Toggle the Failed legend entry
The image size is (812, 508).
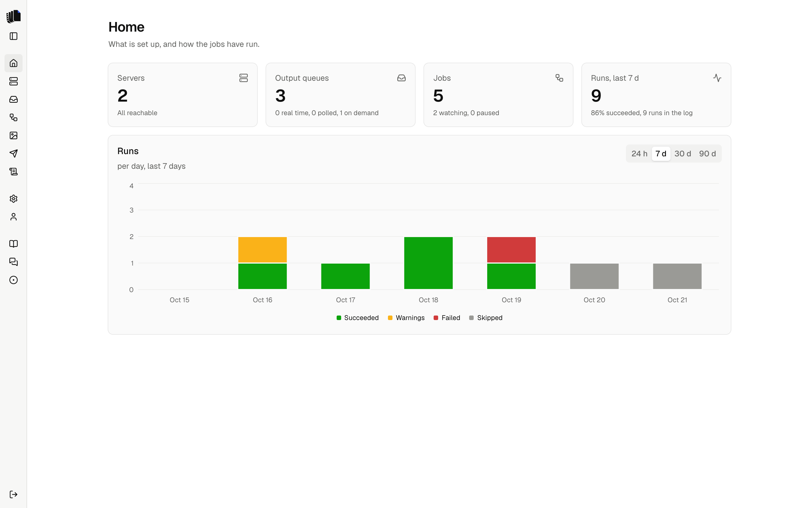click(447, 318)
